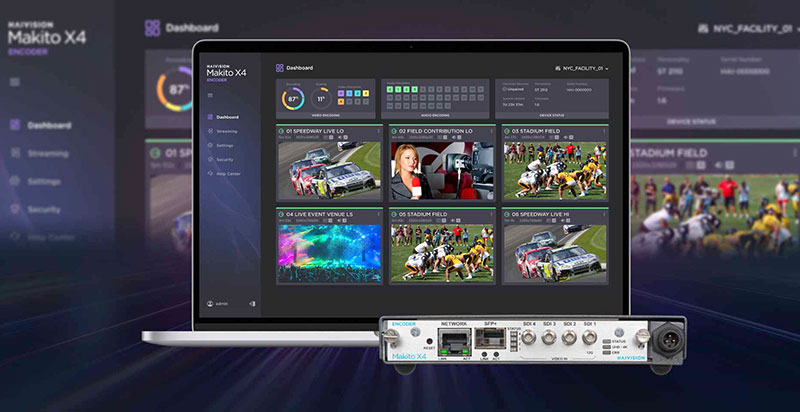Click the admin username label
The height and width of the screenshot is (412, 800).
[222, 303]
